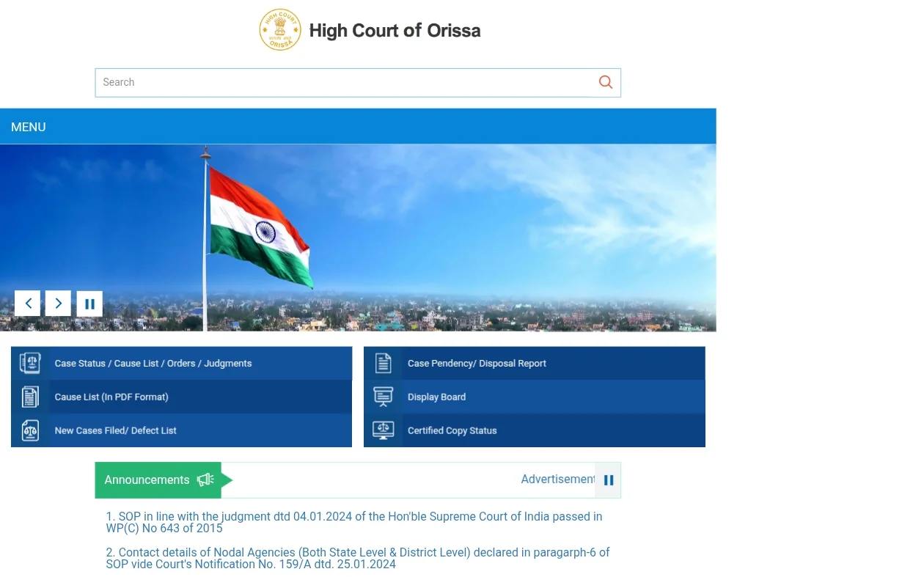Click the Certified Copy Status monitor icon
Viewport: 924px width, 577px height.
pos(383,430)
